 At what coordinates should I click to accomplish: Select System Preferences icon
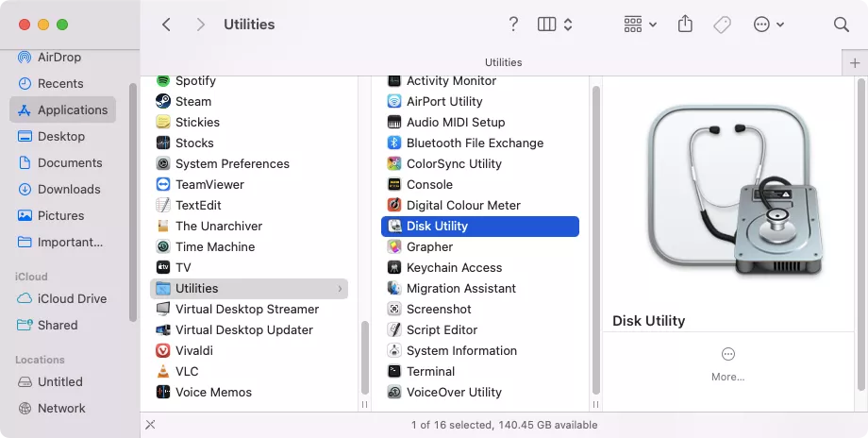point(162,163)
